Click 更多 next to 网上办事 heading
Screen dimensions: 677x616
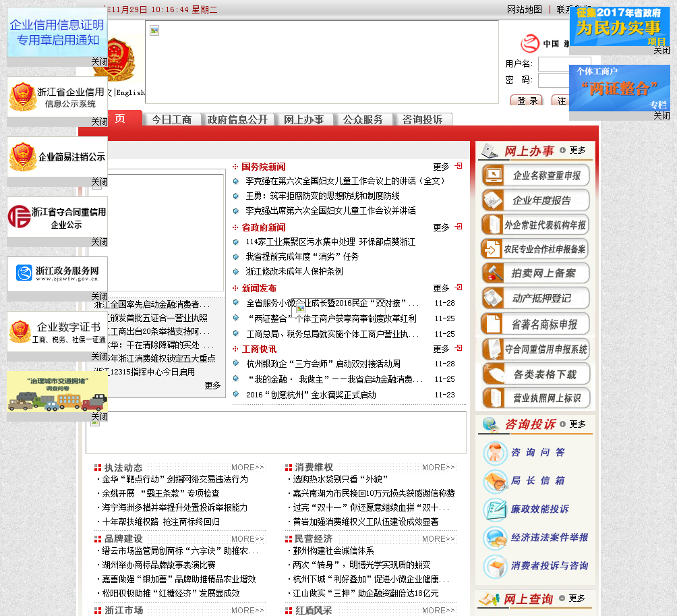coord(577,150)
